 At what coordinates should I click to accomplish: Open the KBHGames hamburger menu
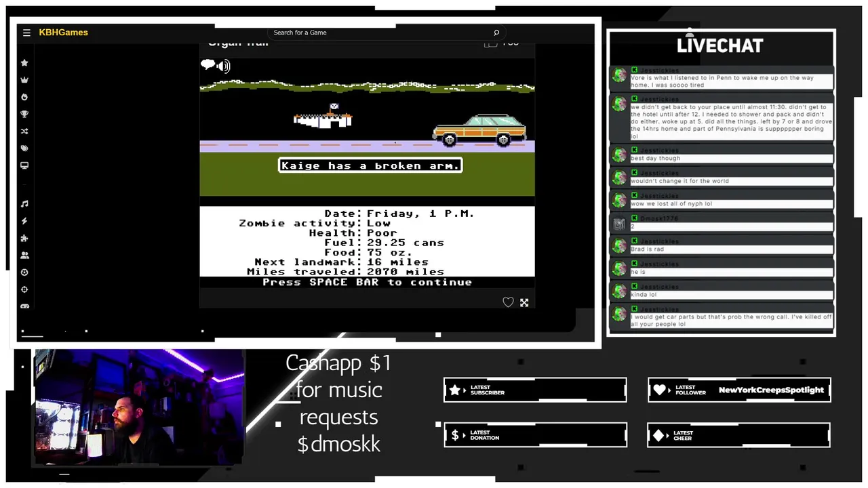[26, 33]
